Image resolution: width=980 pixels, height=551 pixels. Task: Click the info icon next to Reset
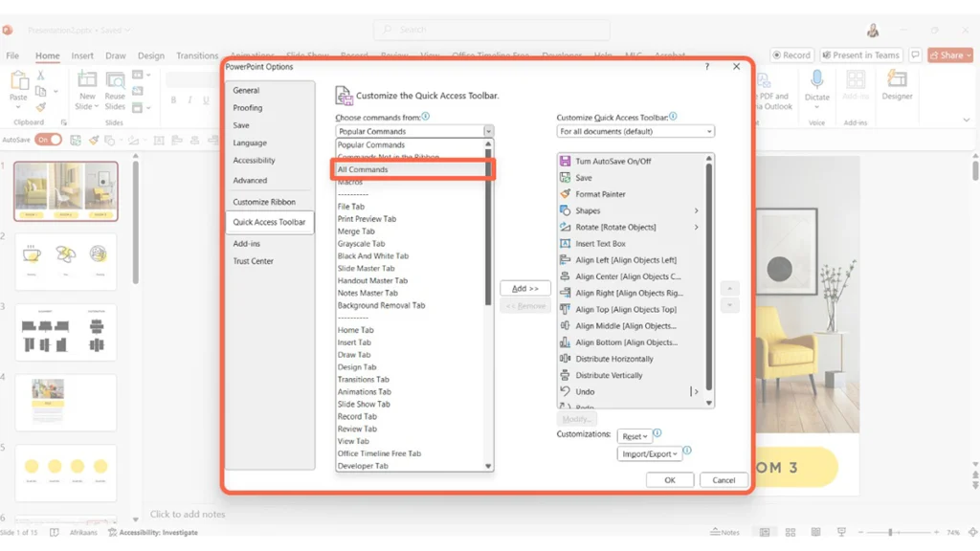click(657, 433)
